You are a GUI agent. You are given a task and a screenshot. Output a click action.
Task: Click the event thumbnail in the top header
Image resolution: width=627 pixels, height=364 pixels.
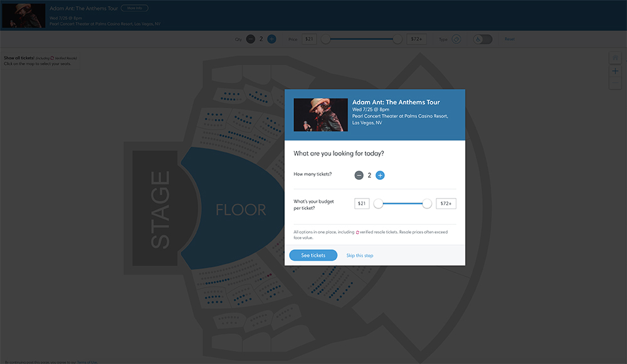click(x=24, y=16)
